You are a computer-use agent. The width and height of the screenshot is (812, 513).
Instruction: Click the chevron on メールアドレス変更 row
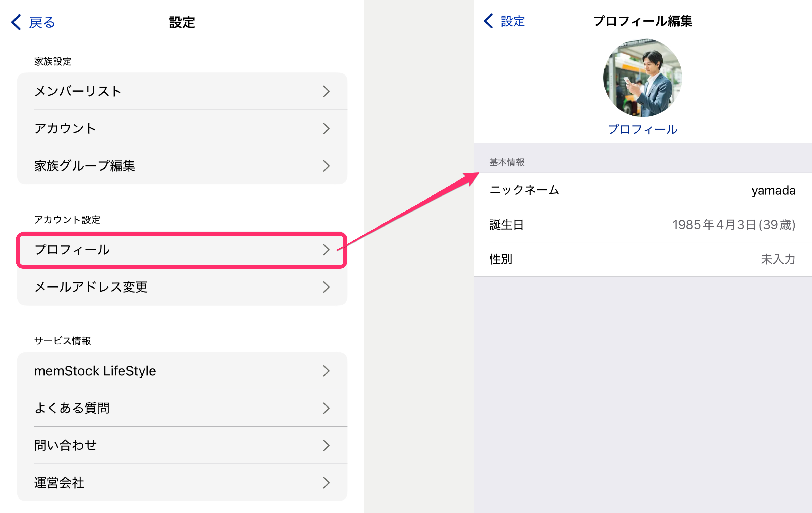(326, 287)
